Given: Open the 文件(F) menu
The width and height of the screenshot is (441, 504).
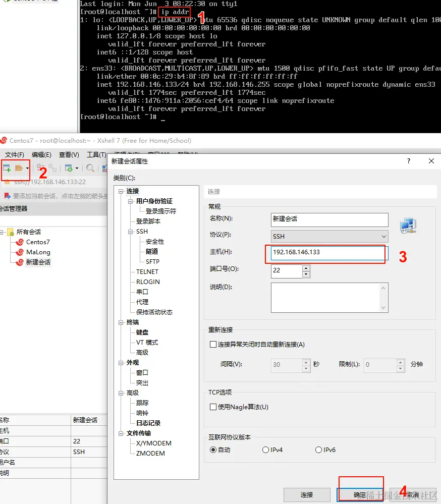Looking at the screenshot, I should [14, 154].
